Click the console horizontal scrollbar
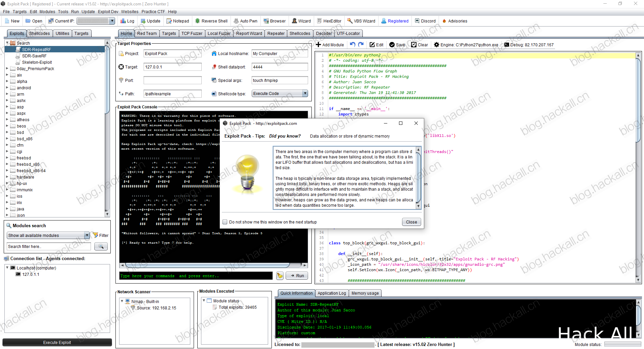 tap(214, 265)
